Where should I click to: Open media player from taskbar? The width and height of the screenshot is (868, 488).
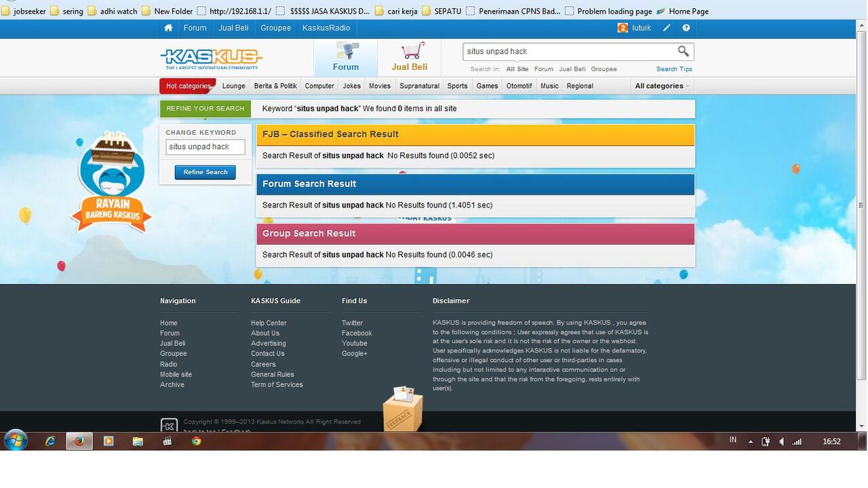(x=108, y=441)
